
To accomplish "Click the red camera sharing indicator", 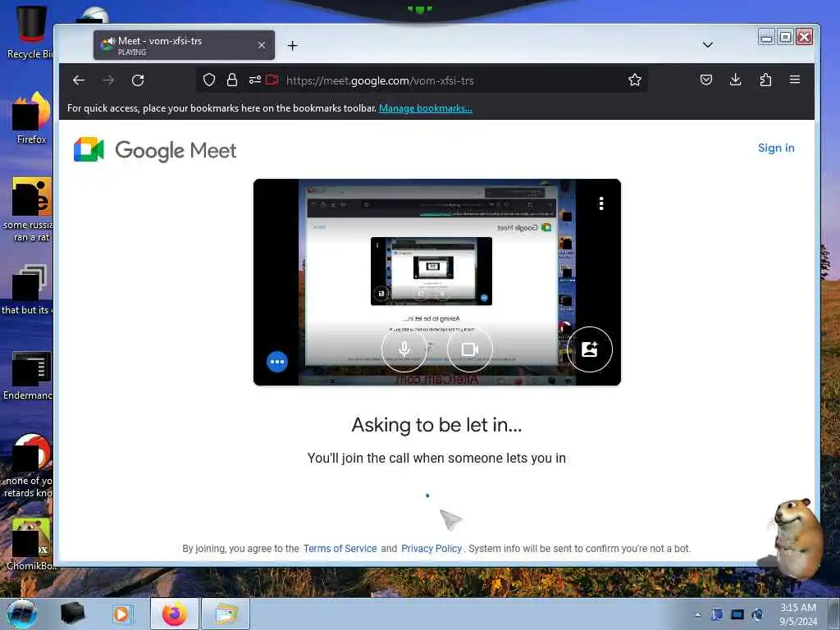I will point(272,80).
